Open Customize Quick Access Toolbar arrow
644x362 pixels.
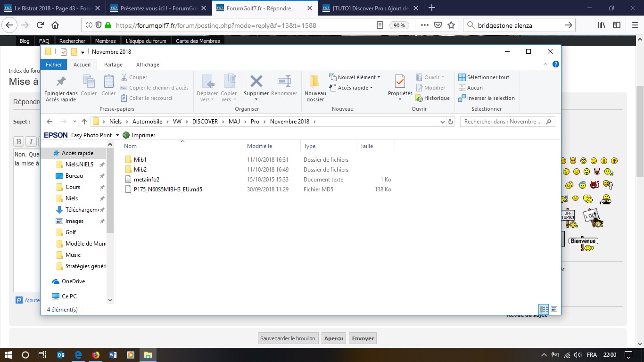click(83, 52)
